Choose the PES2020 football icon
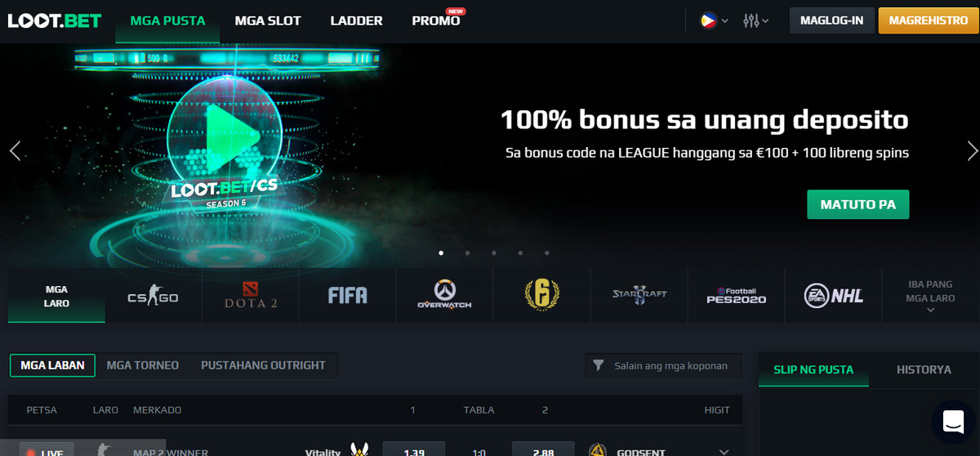980x456 pixels. coord(737,296)
